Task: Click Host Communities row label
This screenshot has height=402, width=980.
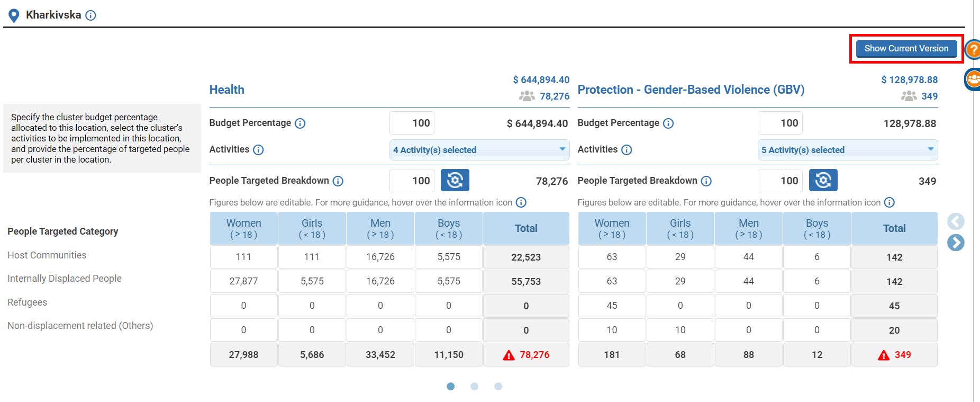Action: click(x=47, y=255)
